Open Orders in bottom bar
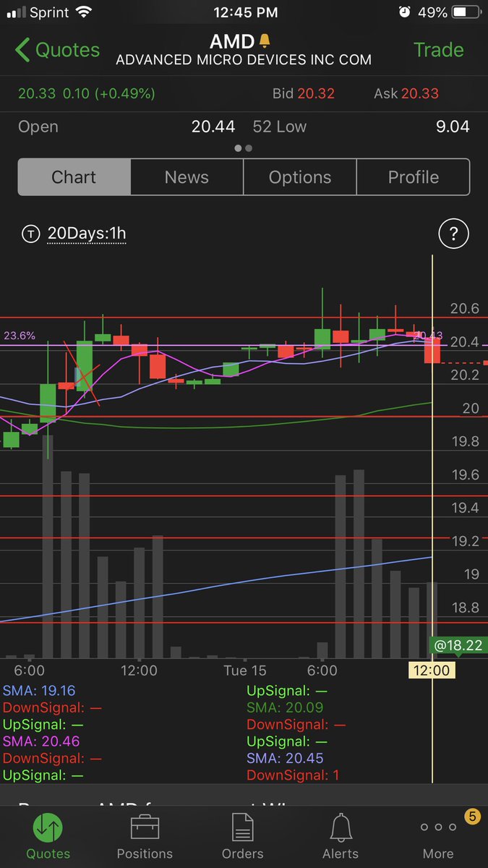 243,836
